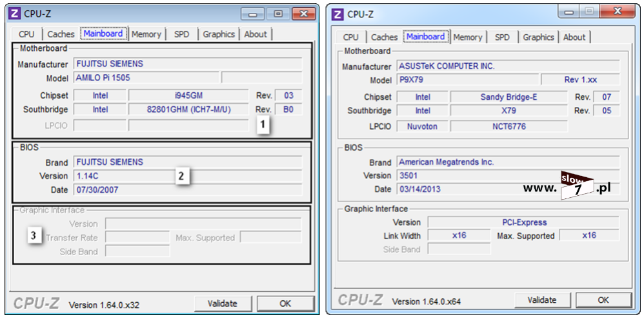Select the NCT6776 LPCIO value
The width and height of the screenshot is (644, 317).
pyautogui.click(x=509, y=126)
